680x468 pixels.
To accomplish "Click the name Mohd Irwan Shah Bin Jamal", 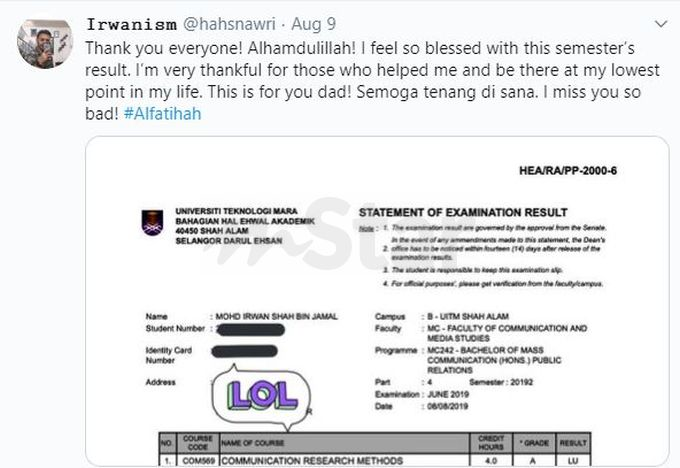I will pos(276,317).
